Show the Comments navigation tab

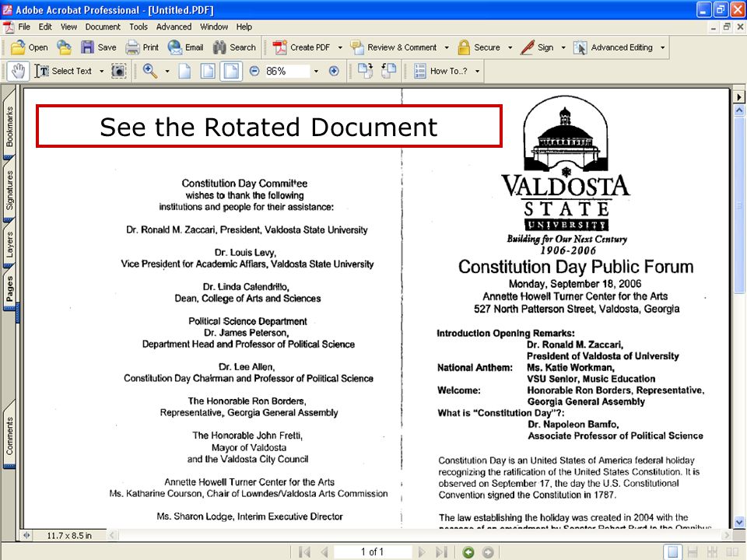pyautogui.click(x=9, y=436)
